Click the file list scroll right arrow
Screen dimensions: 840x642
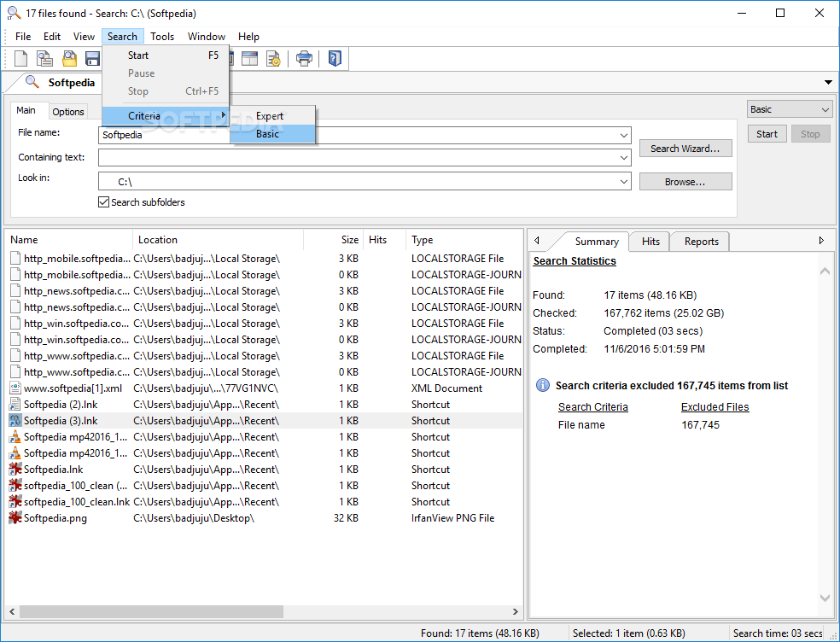pos(516,611)
